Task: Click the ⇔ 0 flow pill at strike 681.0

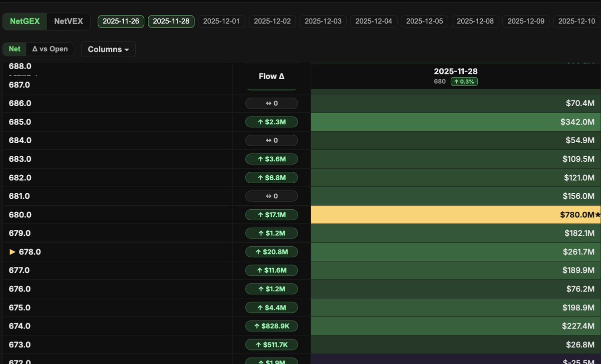Action: [x=271, y=196]
